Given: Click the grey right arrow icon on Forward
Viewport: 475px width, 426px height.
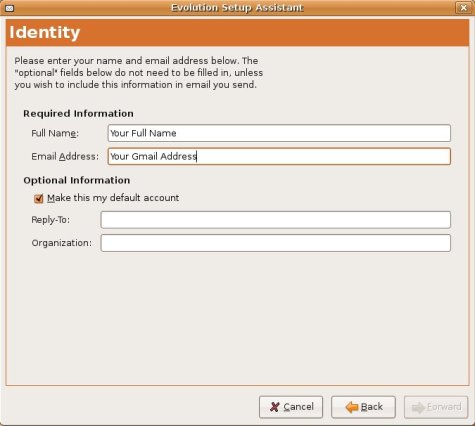Looking at the screenshot, I should point(418,407).
